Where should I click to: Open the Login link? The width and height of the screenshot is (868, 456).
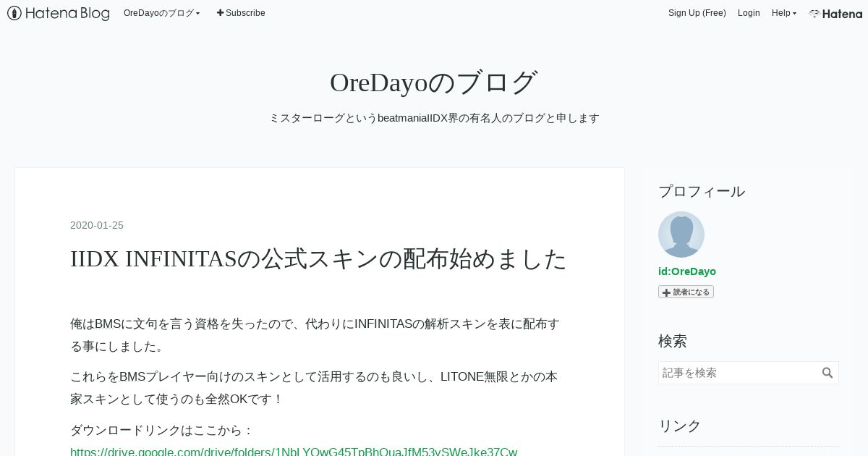(749, 13)
